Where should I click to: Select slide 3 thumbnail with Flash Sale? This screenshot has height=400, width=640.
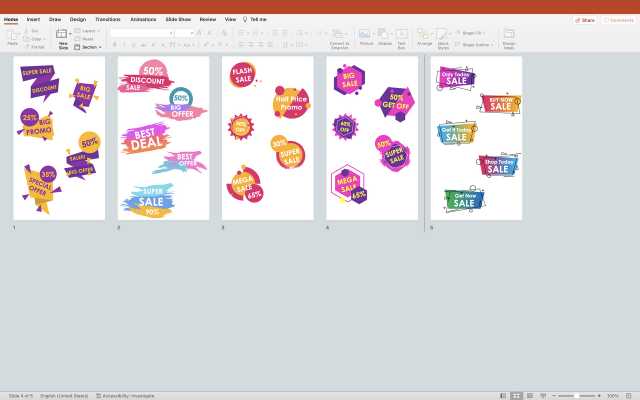[x=267, y=137]
